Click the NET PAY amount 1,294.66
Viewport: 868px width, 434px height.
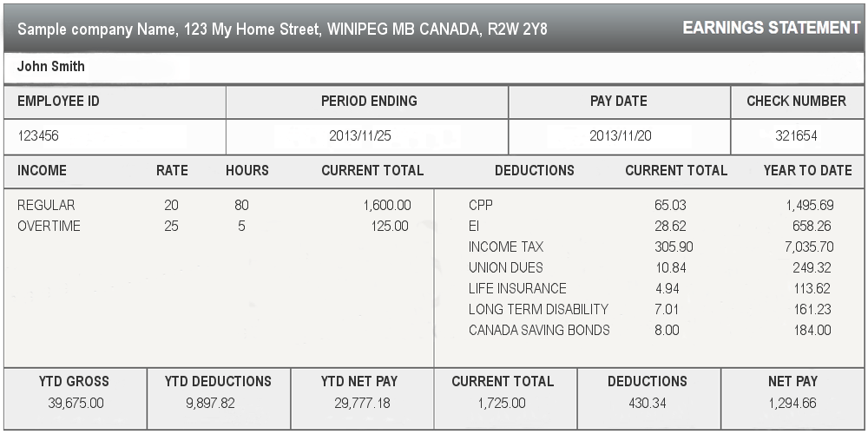tap(792, 403)
